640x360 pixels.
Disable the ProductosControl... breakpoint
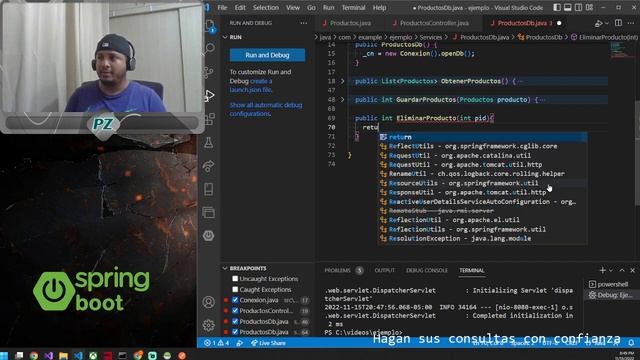235,311
